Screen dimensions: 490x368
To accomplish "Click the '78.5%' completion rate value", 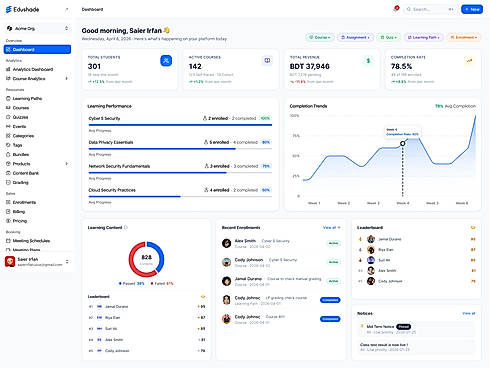I will click(x=401, y=66).
